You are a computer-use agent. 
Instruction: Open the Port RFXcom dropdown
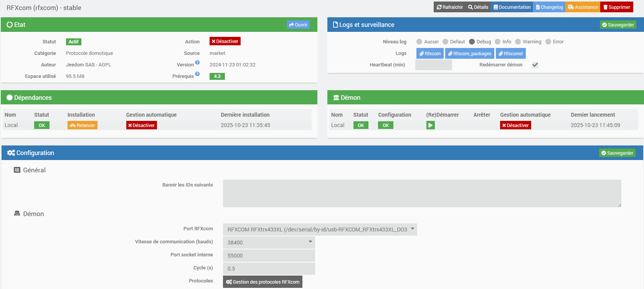click(x=320, y=230)
